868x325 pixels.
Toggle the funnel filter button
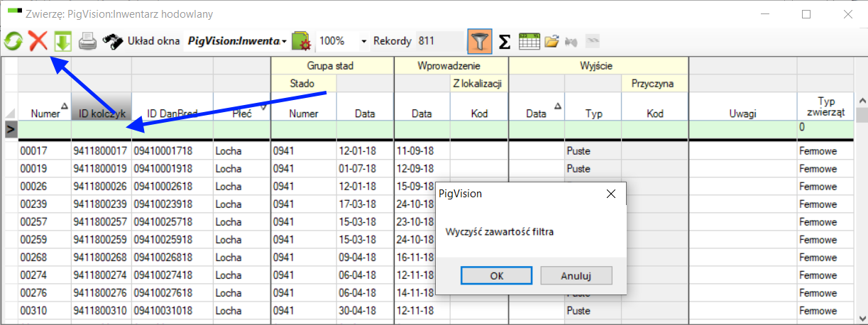(x=480, y=41)
